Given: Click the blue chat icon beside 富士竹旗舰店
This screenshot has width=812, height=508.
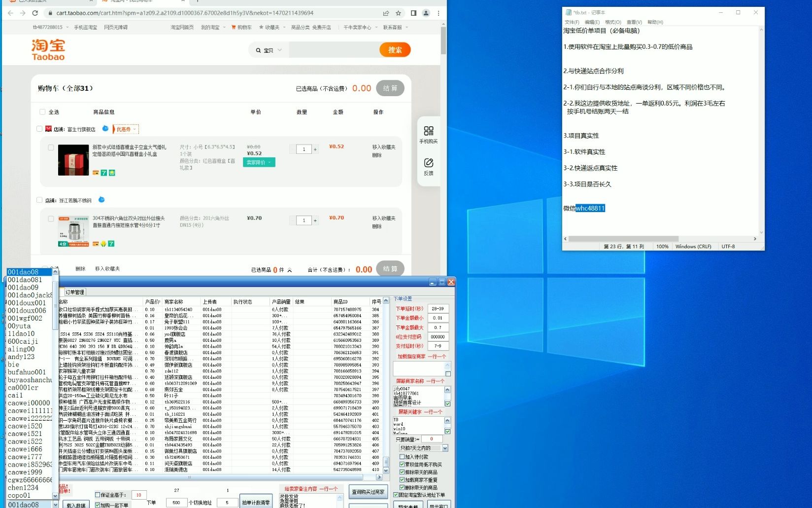Looking at the screenshot, I should tap(105, 128).
